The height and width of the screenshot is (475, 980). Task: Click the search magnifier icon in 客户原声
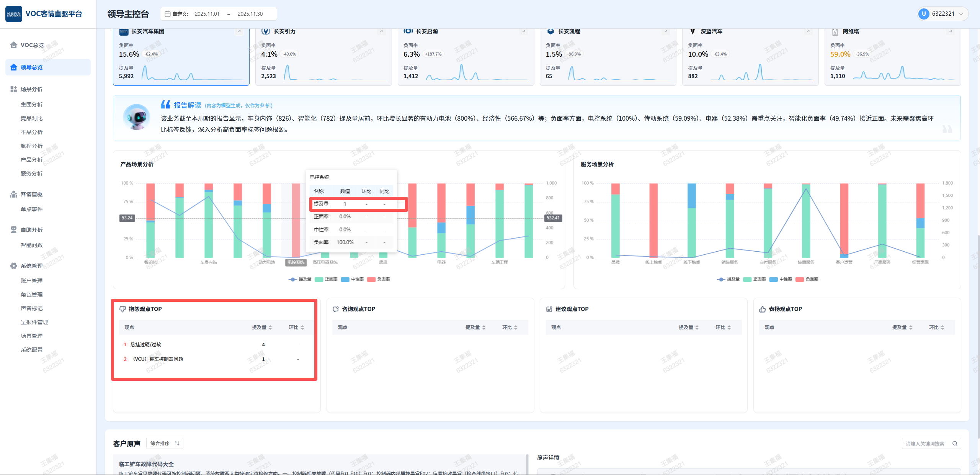pos(955,444)
